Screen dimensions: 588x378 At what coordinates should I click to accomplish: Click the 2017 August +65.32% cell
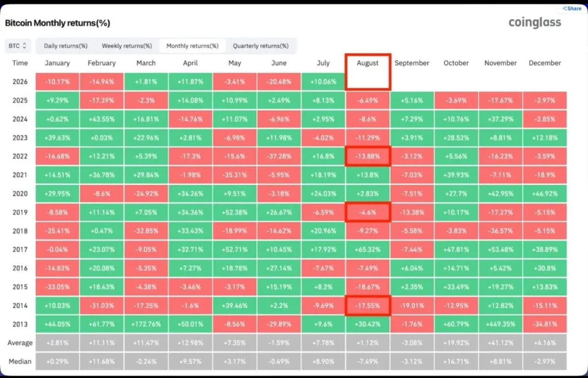click(368, 250)
